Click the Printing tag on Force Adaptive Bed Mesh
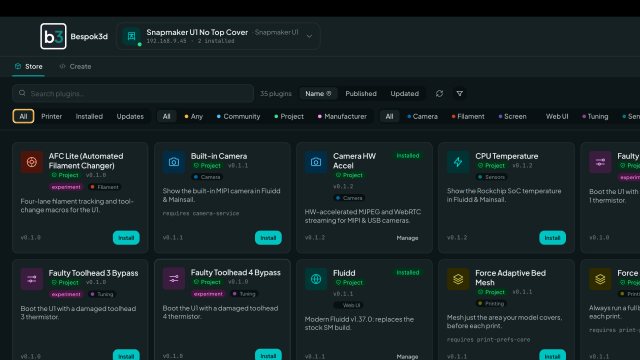Image resolution: width=640 pixels, height=360 pixels. 491,304
